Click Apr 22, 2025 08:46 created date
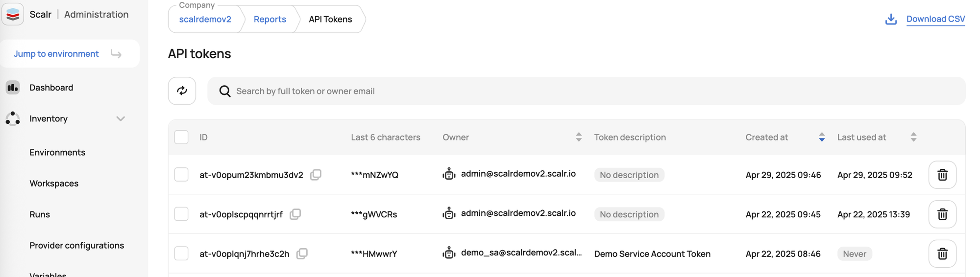 click(783, 254)
